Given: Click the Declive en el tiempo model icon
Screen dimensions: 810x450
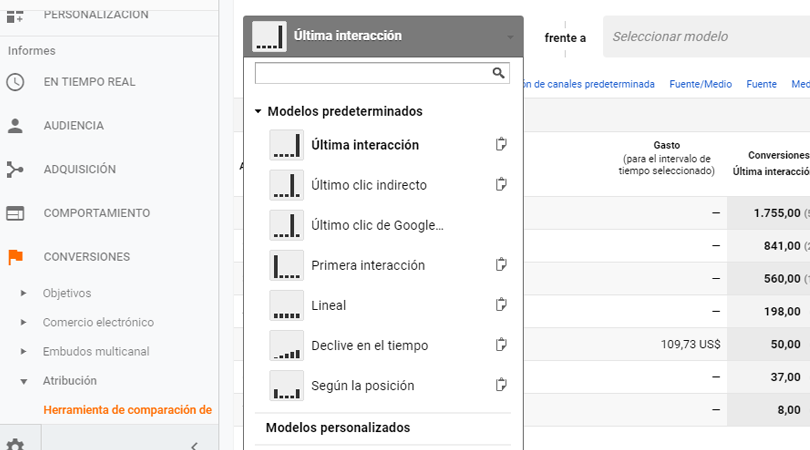Looking at the screenshot, I should (287, 346).
